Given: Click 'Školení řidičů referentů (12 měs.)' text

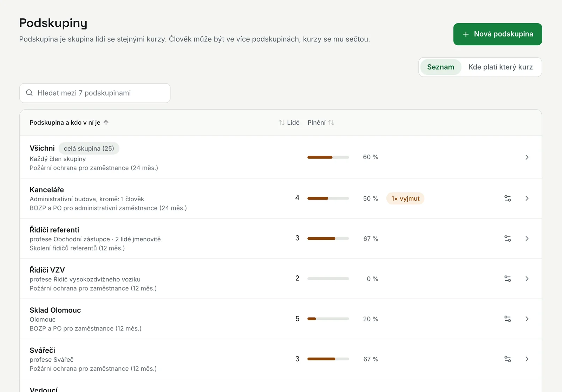Looking at the screenshot, I should (x=77, y=248).
